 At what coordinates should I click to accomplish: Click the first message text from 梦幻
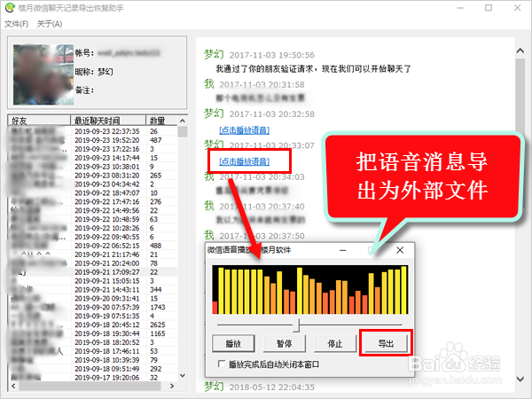(x=314, y=69)
